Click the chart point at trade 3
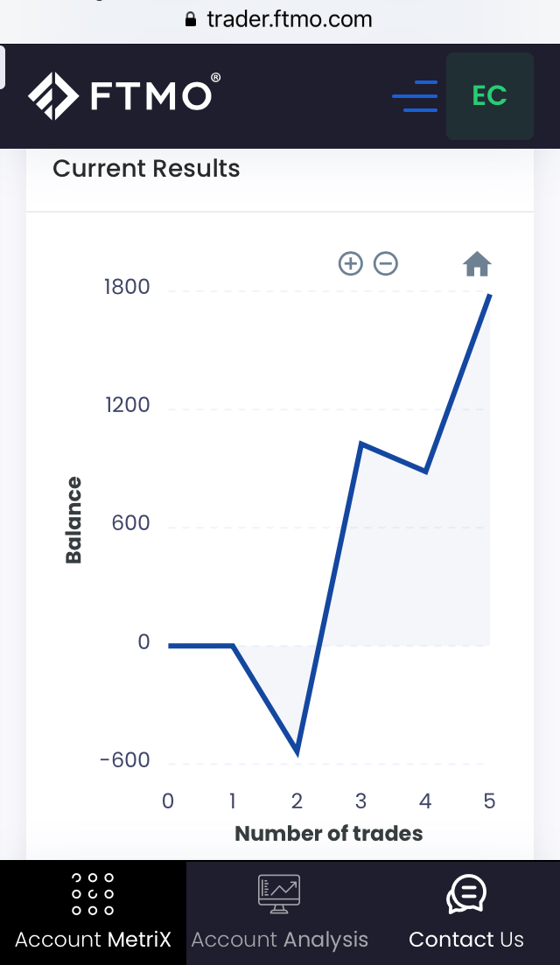The image size is (560, 965). pyautogui.click(x=361, y=444)
